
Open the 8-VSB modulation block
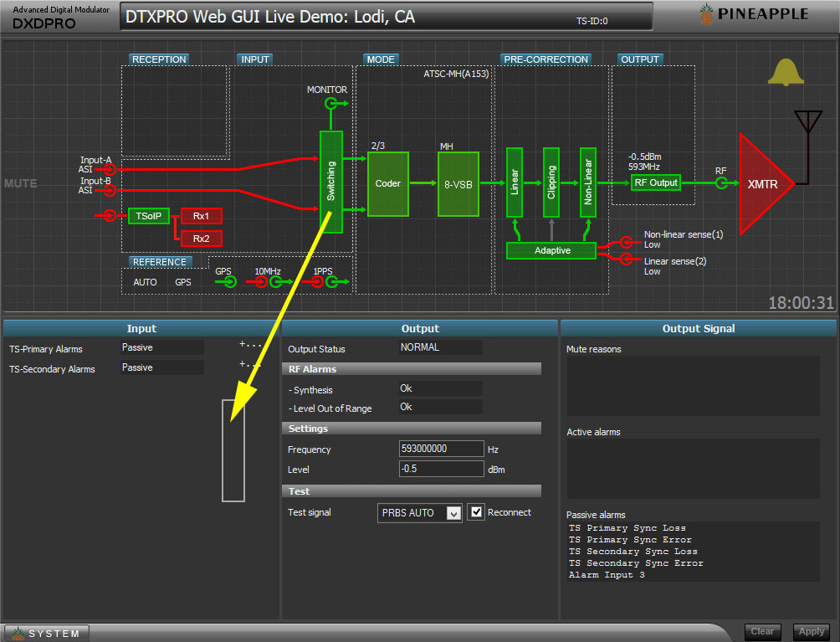click(458, 183)
